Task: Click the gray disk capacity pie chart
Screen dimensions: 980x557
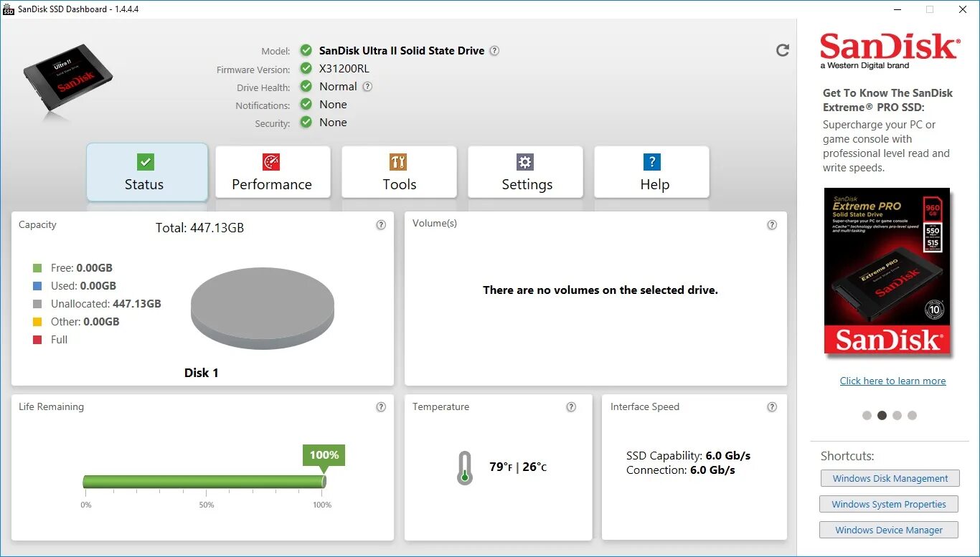Action: 263,309
